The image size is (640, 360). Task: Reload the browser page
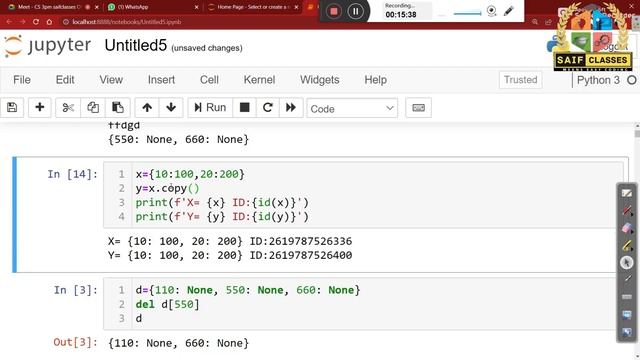[36, 22]
